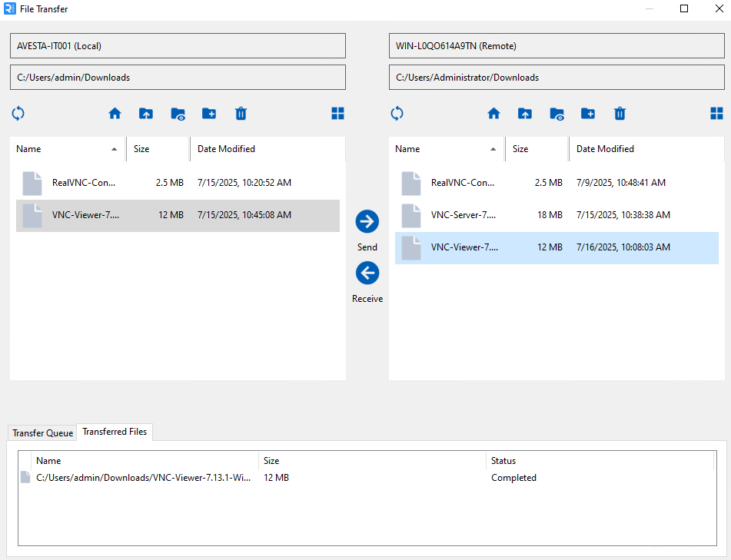Delete the selected local file

click(x=241, y=113)
